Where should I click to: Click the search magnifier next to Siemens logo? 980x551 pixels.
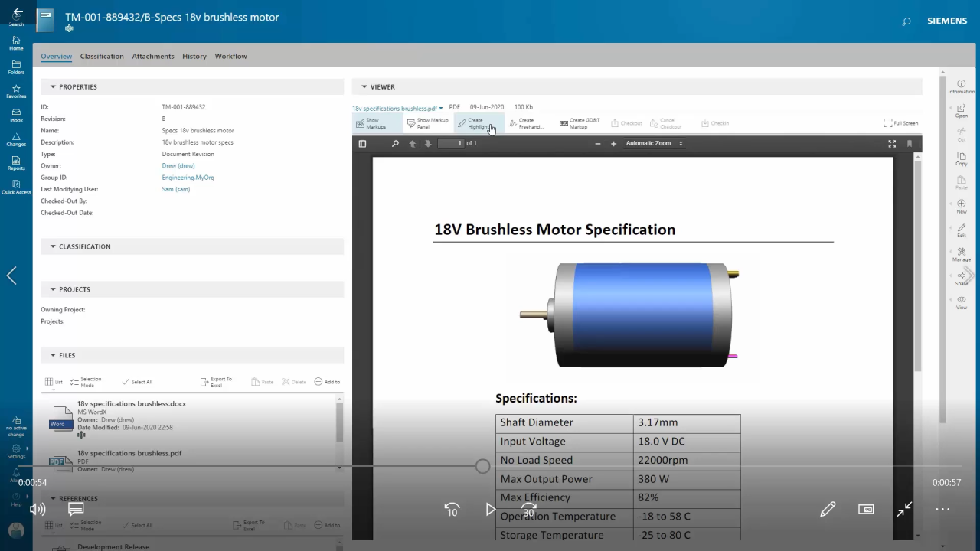906,21
